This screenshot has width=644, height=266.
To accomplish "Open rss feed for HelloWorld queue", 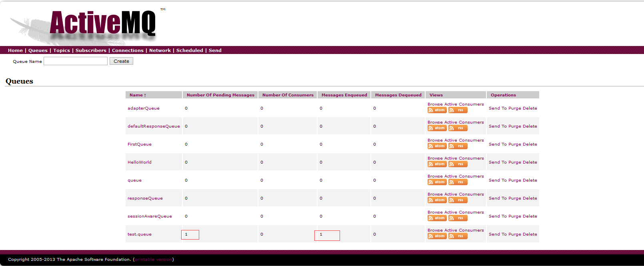I will [458, 164].
